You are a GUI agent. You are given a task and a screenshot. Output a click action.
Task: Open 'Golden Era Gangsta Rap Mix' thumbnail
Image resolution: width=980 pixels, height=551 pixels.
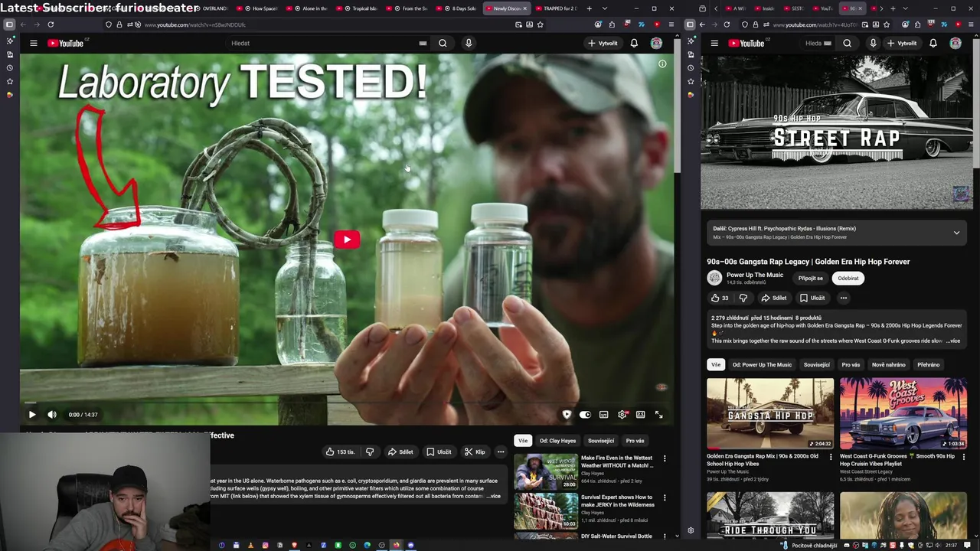coord(770,413)
